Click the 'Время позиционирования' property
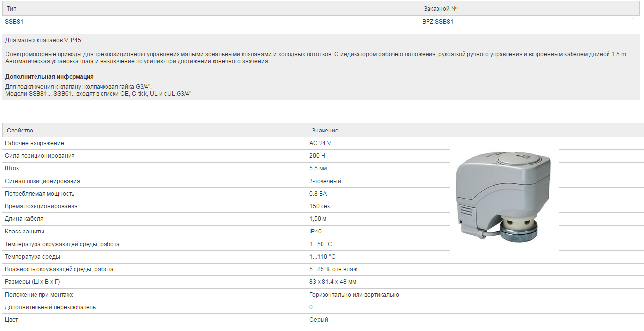This screenshot has width=644, height=331. pyautogui.click(x=41, y=206)
